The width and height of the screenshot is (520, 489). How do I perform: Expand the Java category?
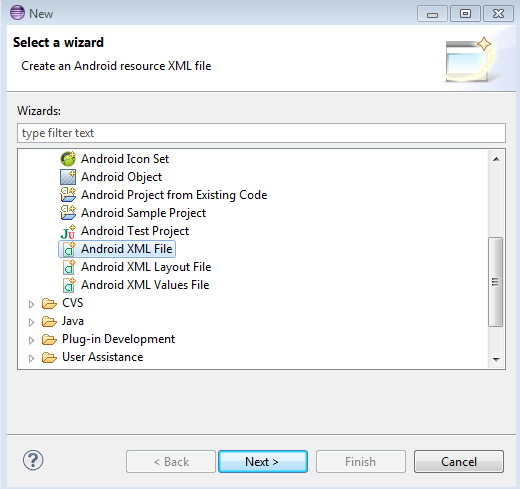31,322
